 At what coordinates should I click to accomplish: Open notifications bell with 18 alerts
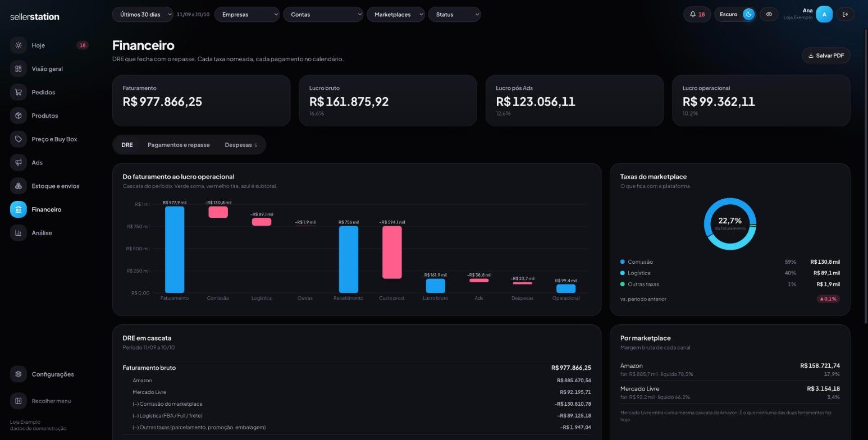[x=697, y=15]
